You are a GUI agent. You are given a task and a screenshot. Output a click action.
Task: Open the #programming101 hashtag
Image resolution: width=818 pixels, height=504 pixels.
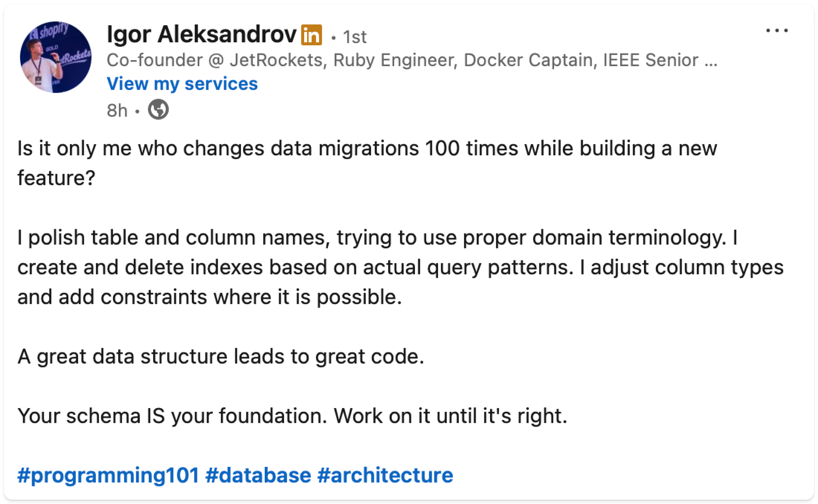pos(108,475)
